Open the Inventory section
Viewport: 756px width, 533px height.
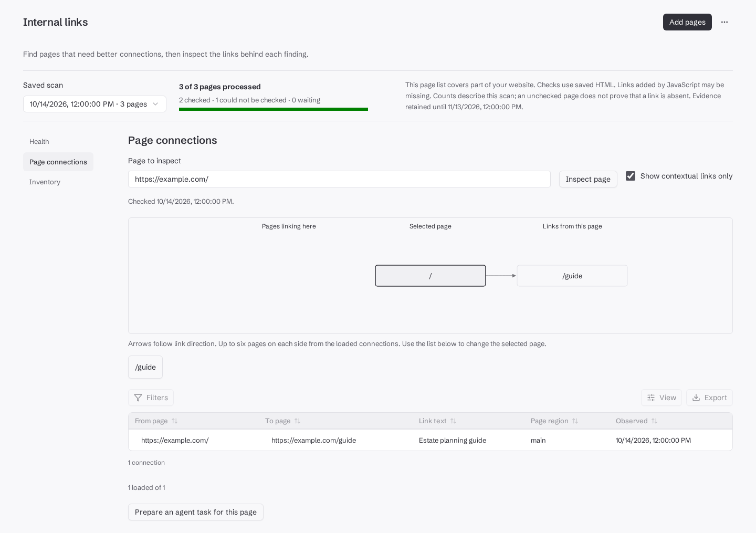point(45,182)
